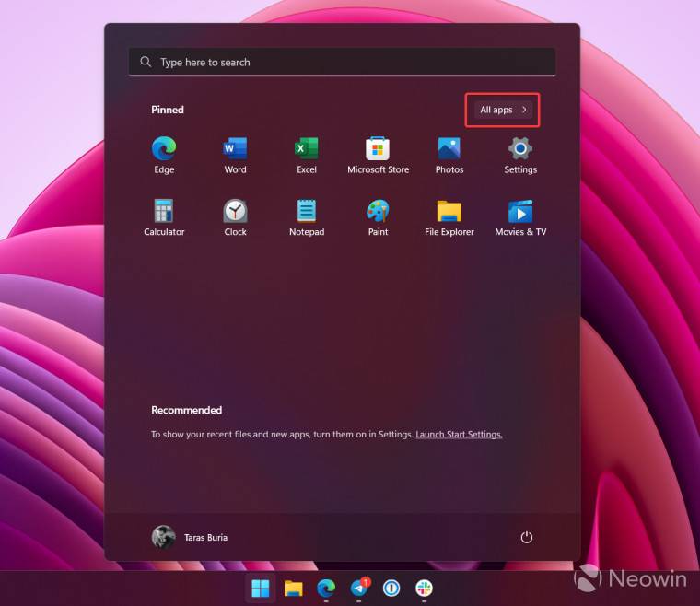Screen dimensions: 700x606
Task: Open the Taras Buria account menu
Action: click(190, 537)
